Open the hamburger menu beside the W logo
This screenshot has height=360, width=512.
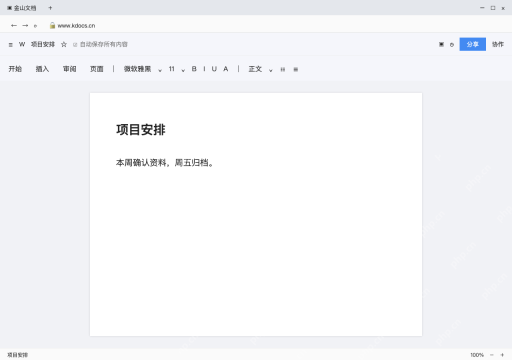(x=11, y=45)
